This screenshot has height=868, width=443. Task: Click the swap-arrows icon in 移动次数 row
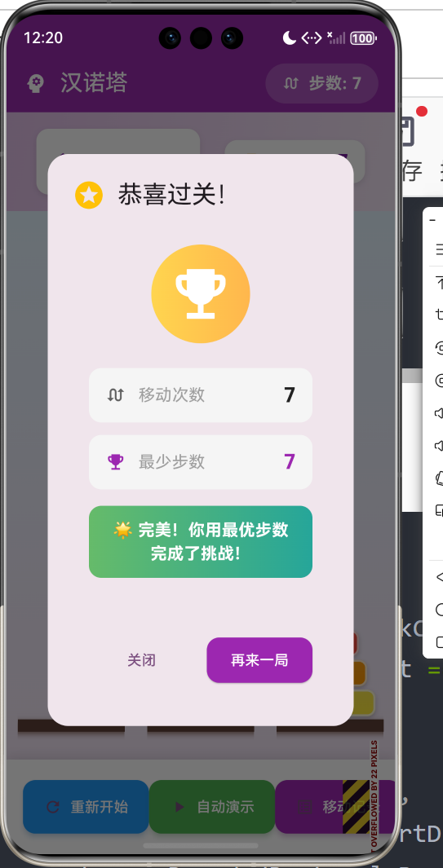point(115,395)
